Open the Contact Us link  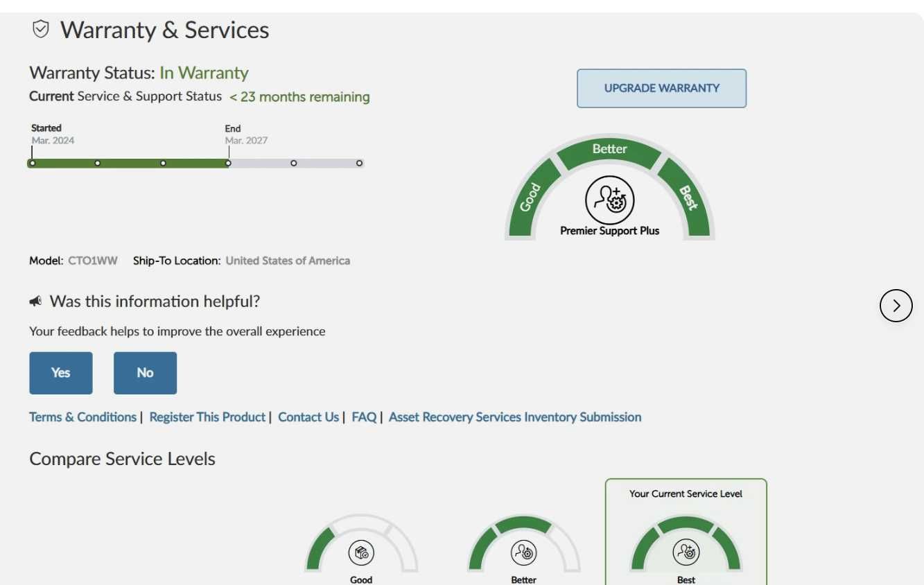[308, 417]
